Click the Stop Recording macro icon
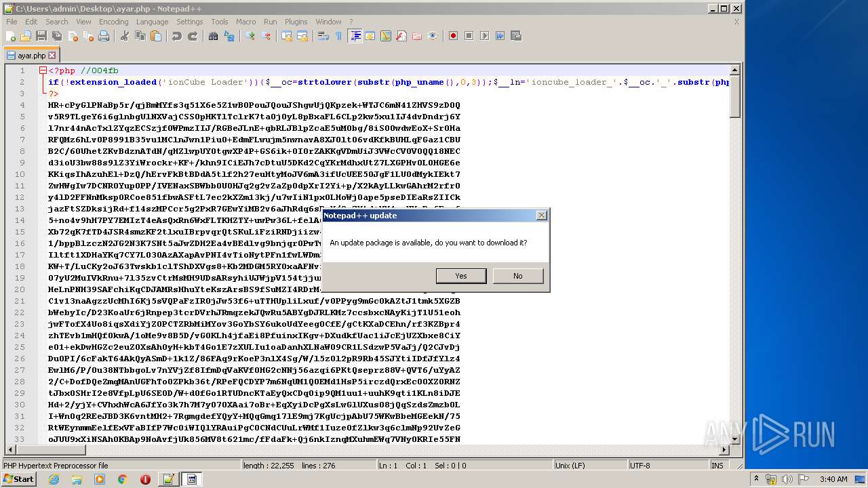The width and height of the screenshot is (868, 488). click(469, 36)
